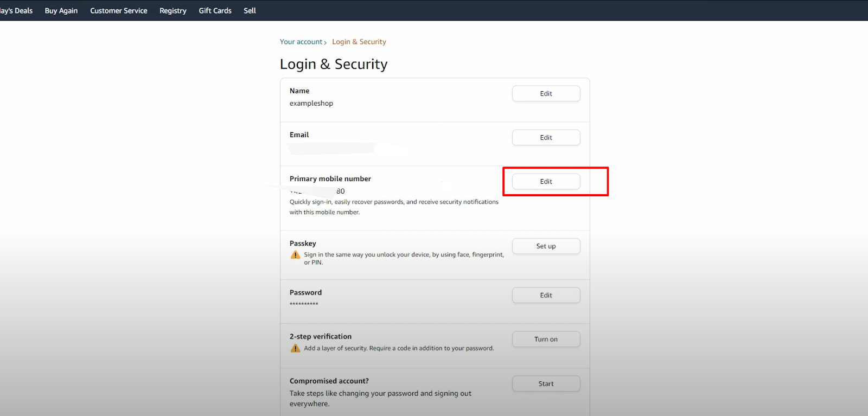Click the 'Add a layer of security' description
868x416 pixels.
coord(399,348)
